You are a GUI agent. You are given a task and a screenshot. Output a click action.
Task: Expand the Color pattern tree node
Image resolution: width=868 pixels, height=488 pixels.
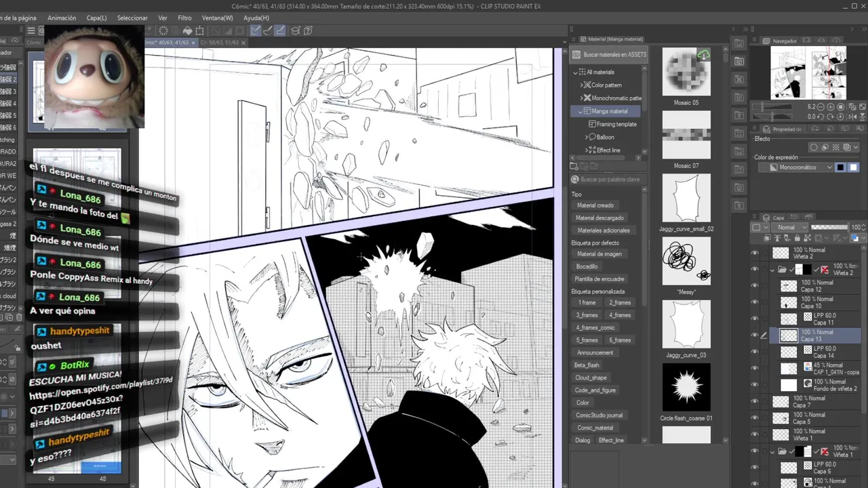pos(581,85)
